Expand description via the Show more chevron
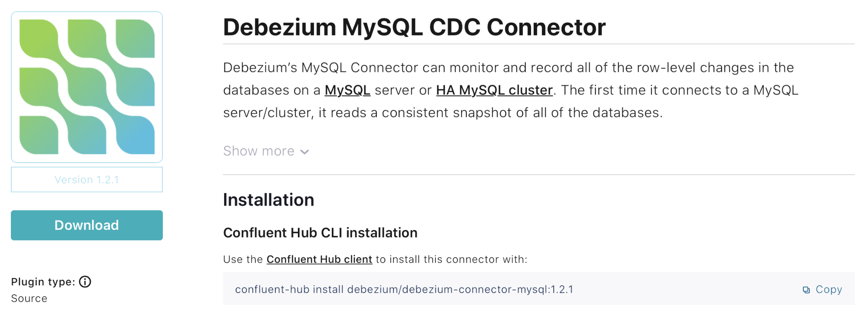Image resolution: width=868 pixels, height=320 pixels. click(305, 152)
